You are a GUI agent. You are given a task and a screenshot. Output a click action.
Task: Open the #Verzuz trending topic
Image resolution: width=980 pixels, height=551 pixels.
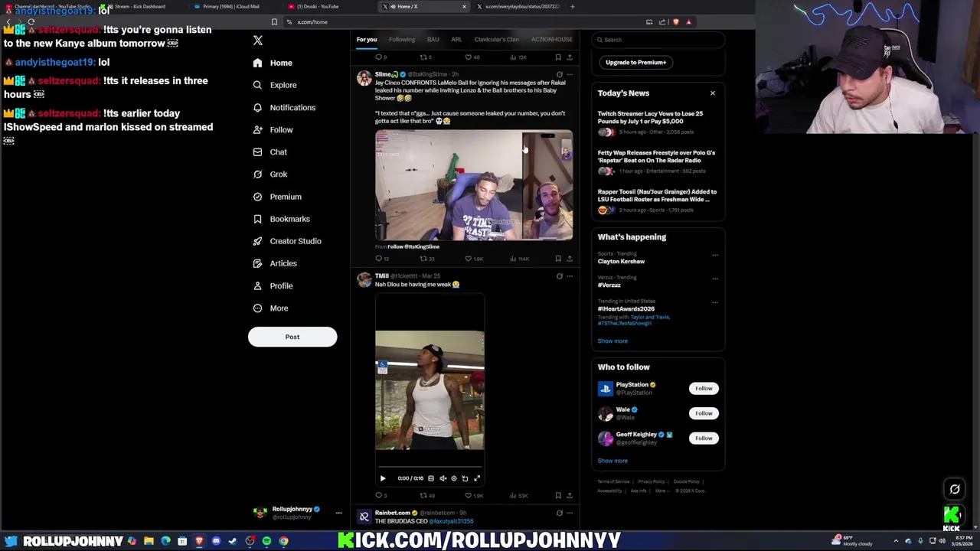(x=609, y=285)
